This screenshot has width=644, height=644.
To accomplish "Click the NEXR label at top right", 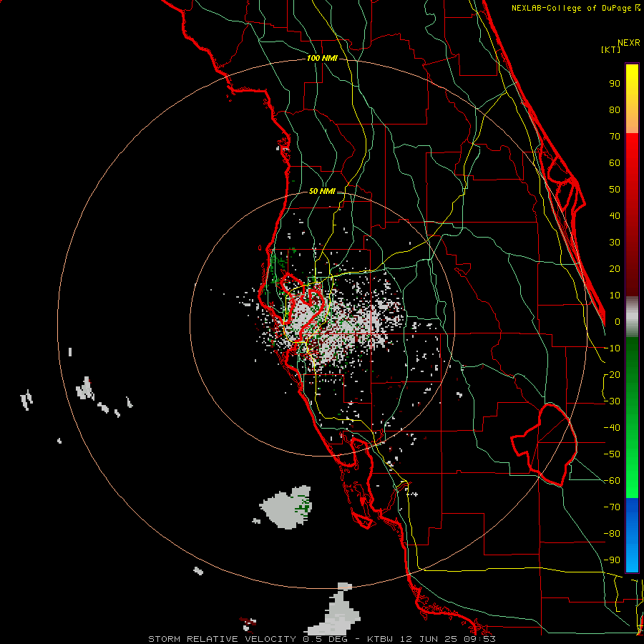I will click(x=629, y=43).
